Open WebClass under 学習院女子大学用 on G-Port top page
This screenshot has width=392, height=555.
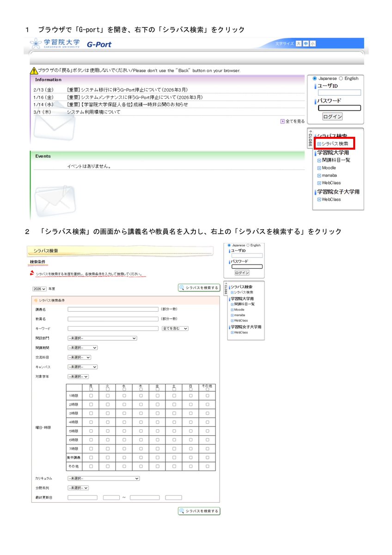(x=331, y=199)
